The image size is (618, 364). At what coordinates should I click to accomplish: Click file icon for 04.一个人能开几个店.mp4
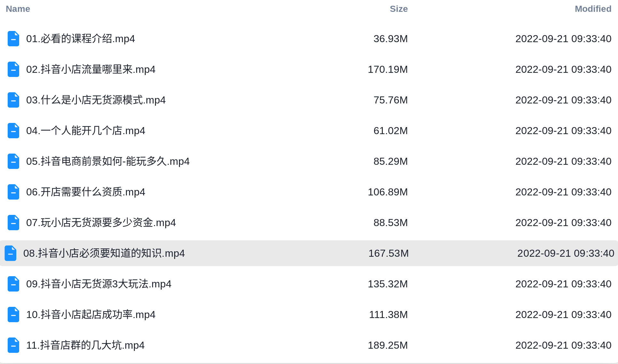(13, 131)
